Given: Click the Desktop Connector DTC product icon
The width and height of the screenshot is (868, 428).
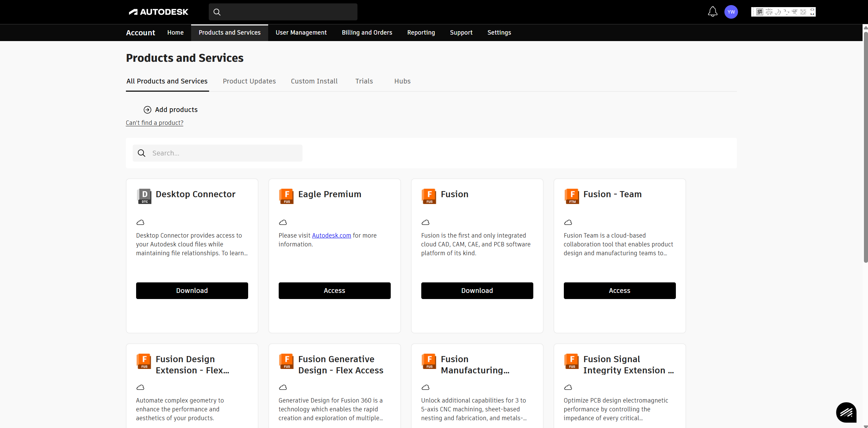Looking at the screenshot, I should pyautogui.click(x=144, y=196).
